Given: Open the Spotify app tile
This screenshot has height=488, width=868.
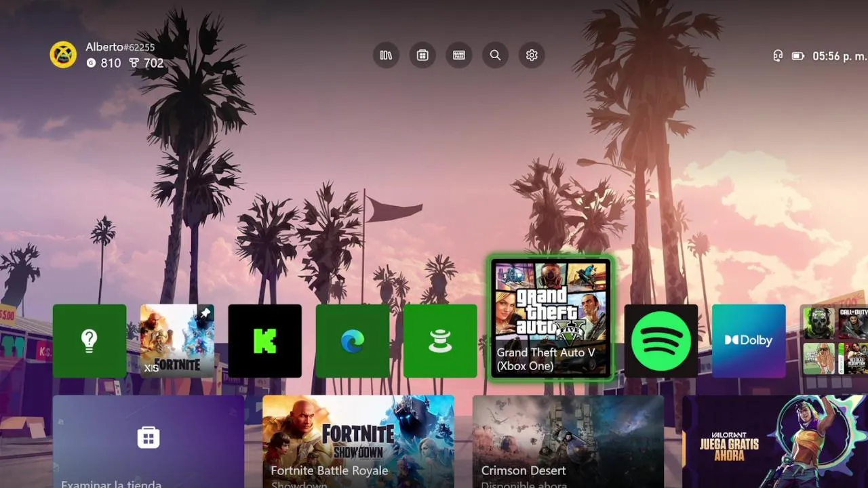Looking at the screenshot, I should (x=661, y=341).
